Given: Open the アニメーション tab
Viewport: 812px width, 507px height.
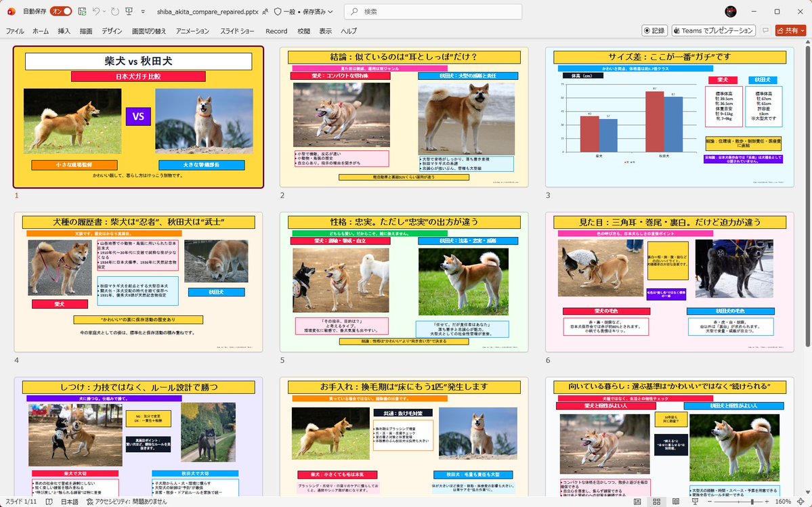Looking at the screenshot, I should tap(192, 31).
